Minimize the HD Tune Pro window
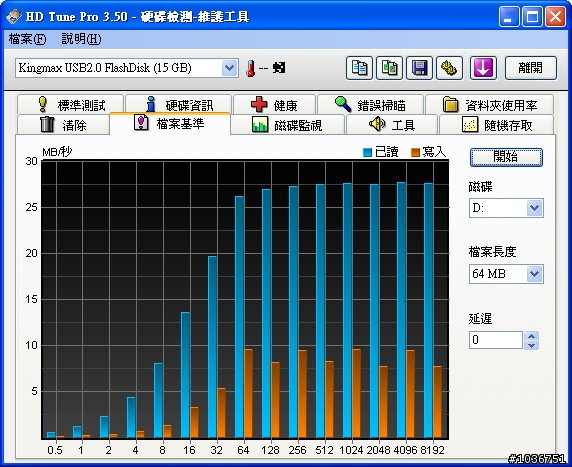 coord(509,17)
